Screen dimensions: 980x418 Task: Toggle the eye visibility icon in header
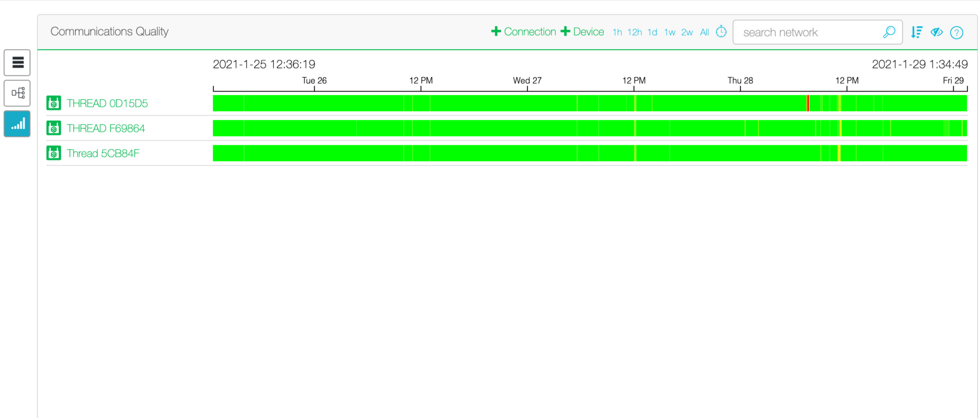936,32
